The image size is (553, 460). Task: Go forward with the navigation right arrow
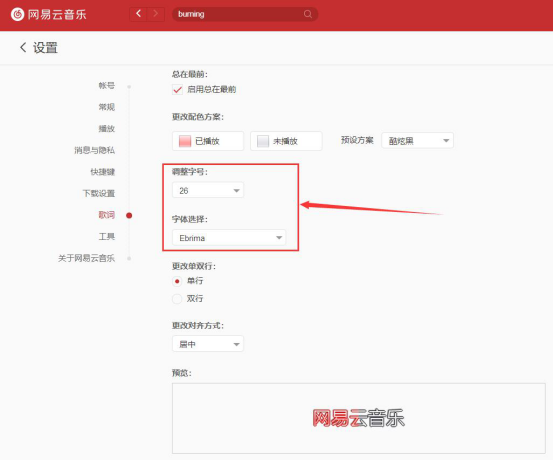point(156,14)
